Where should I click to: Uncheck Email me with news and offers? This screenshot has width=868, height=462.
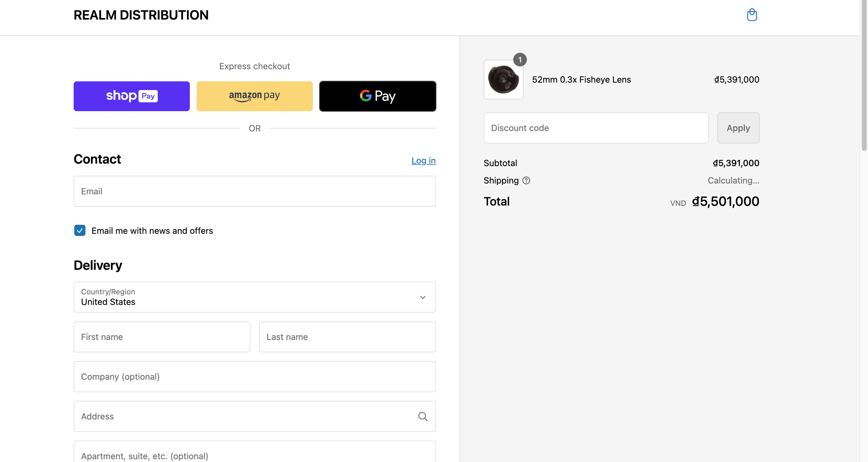click(x=80, y=231)
